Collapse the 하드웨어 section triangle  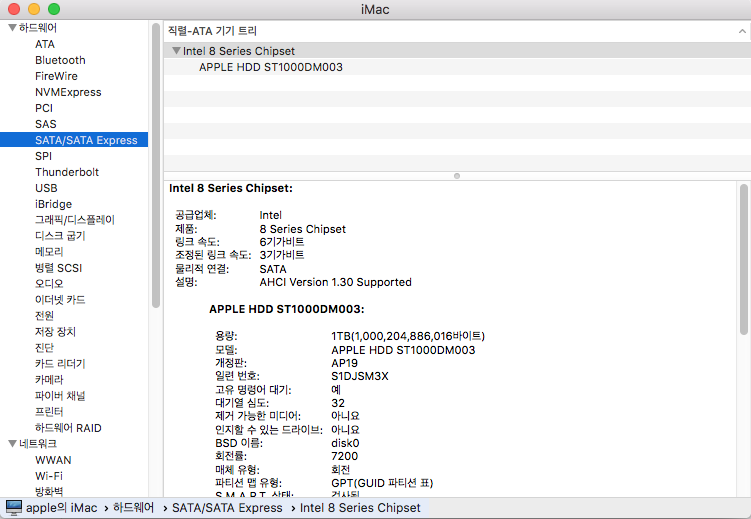(11, 28)
